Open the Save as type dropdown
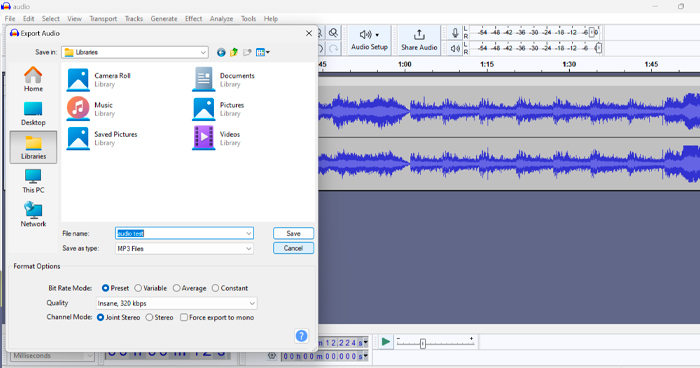This screenshot has width=700, height=368. coord(249,249)
